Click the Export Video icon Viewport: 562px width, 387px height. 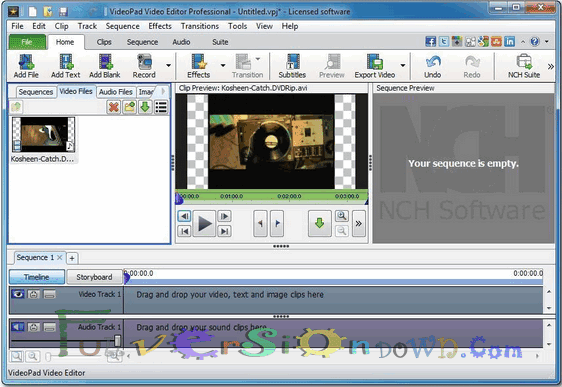(375, 66)
